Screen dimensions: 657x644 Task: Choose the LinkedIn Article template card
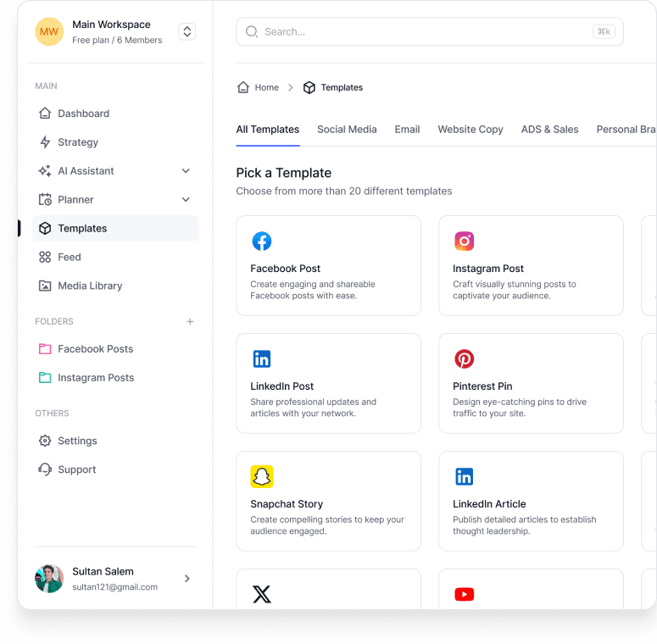pos(531,501)
